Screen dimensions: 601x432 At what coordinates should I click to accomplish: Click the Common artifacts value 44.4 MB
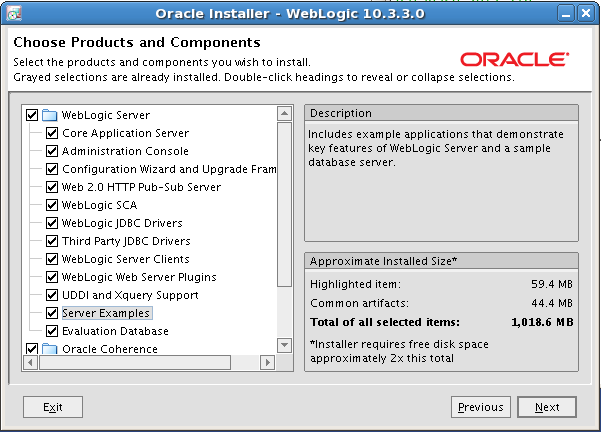552,303
